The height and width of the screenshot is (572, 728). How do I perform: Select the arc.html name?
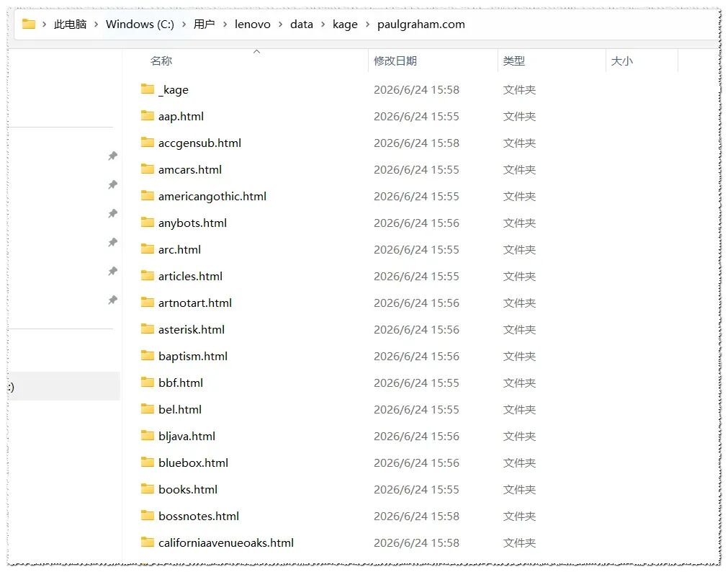click(180, 249)
